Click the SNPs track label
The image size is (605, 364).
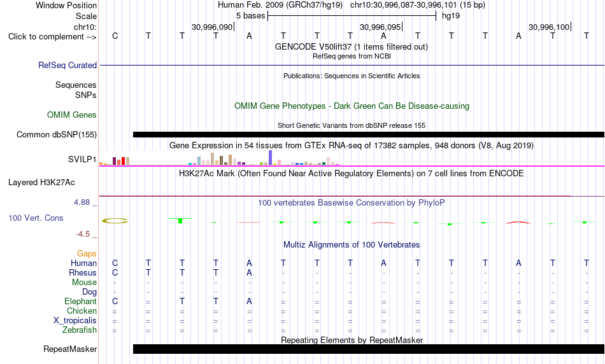pyautogui.click(x=86, y=95)
